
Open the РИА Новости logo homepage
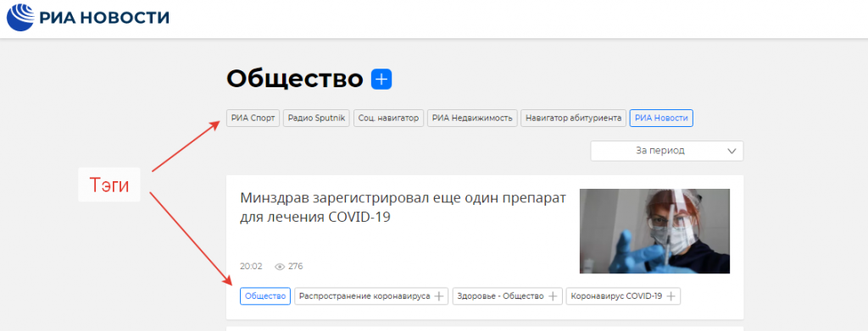pos(88,19)
